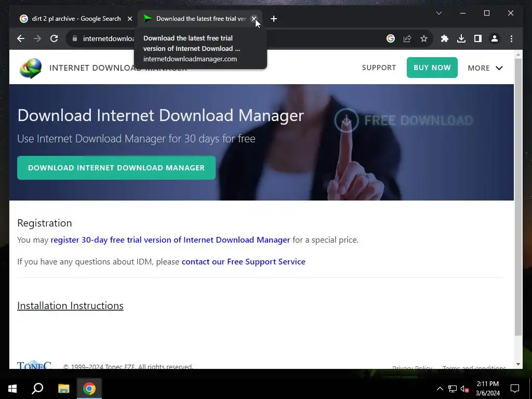This screenshot has width=532, height=399.
Task: Click the Tonec logo in footer
Action: click(x=34, y=364)
